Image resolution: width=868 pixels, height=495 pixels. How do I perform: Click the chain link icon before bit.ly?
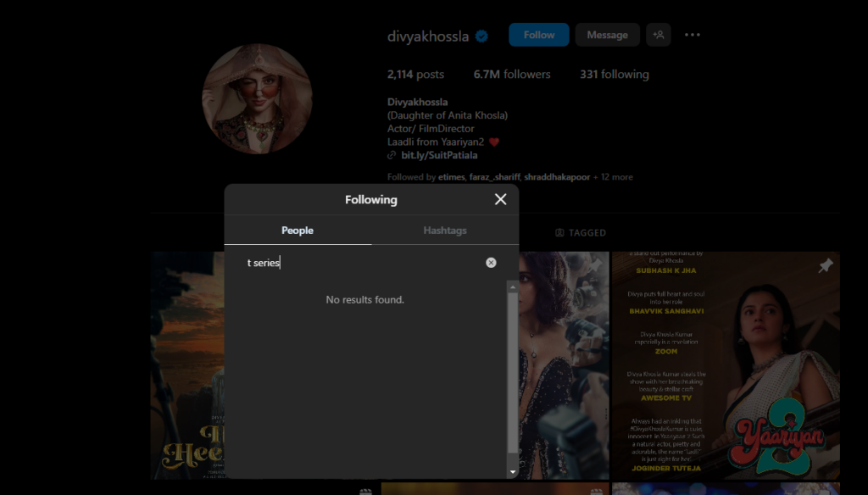[392, 156]
